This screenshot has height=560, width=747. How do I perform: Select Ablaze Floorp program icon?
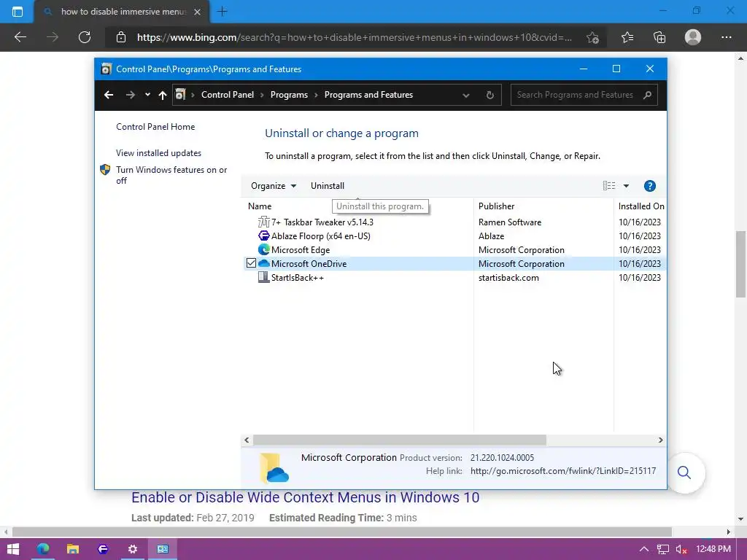[x=263, y=236]
